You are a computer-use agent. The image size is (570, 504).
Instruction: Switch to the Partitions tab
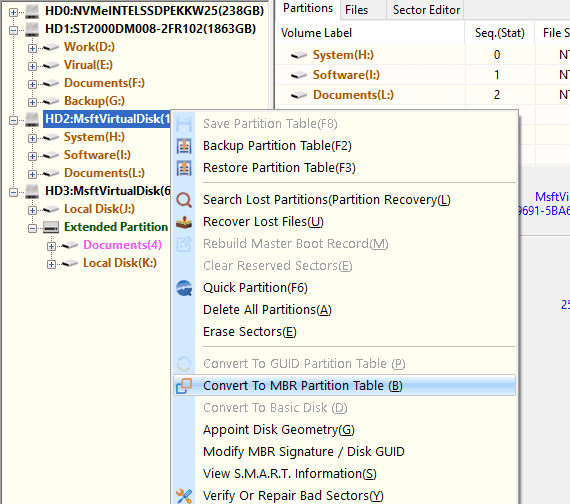(x=308, y=9)
